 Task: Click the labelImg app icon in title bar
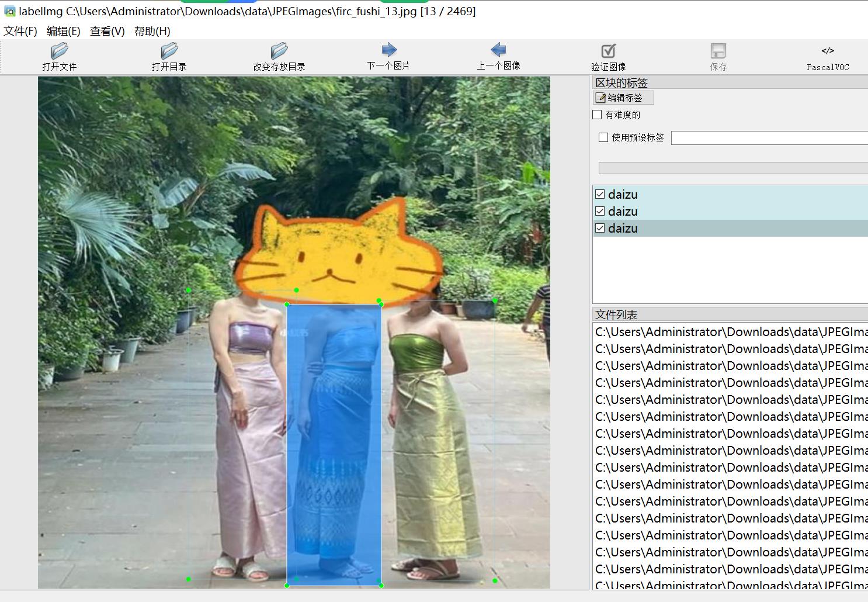point(9,11)
